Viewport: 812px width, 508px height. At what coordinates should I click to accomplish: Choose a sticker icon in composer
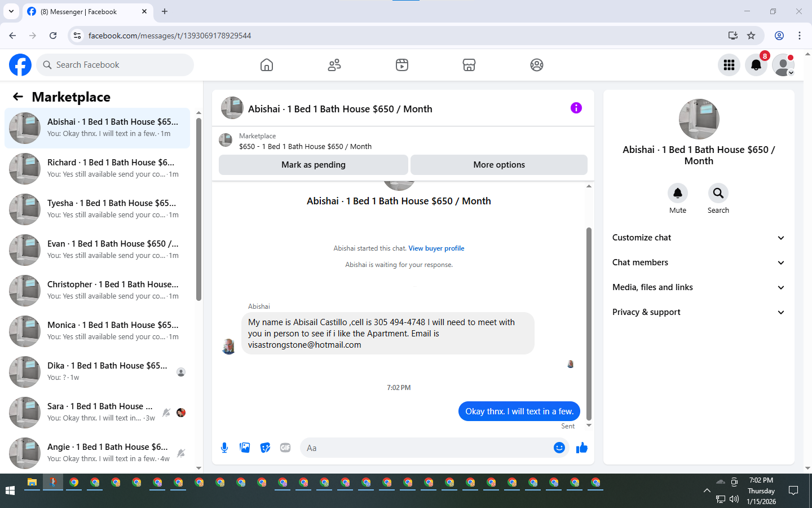point(265,448)
